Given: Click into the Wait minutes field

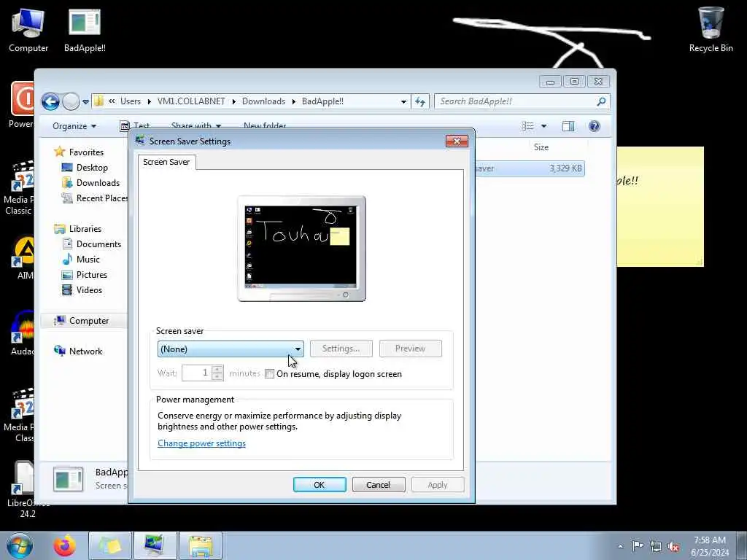Looking at the screenshot, I should [197, 373].
